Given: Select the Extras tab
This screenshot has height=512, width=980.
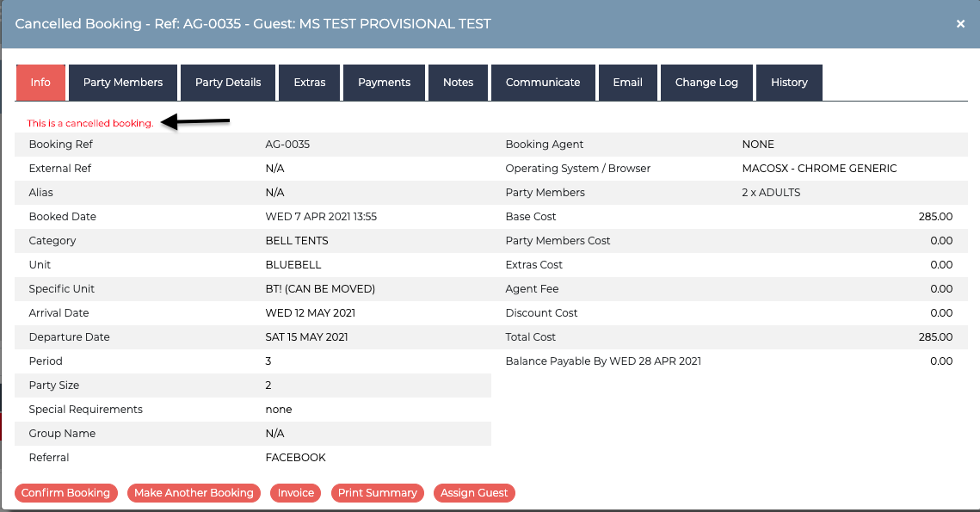Looking at the screenshot, I should pos(310,83).
